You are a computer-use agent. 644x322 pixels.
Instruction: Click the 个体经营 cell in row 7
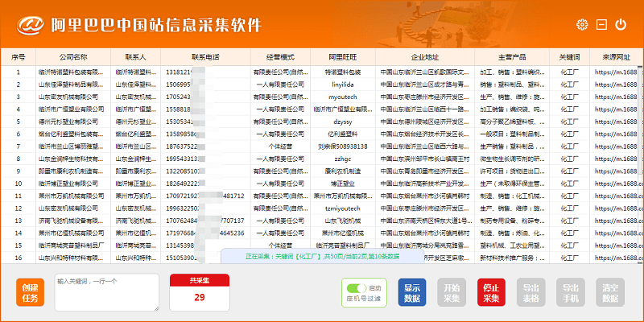[x=280, y=147]
